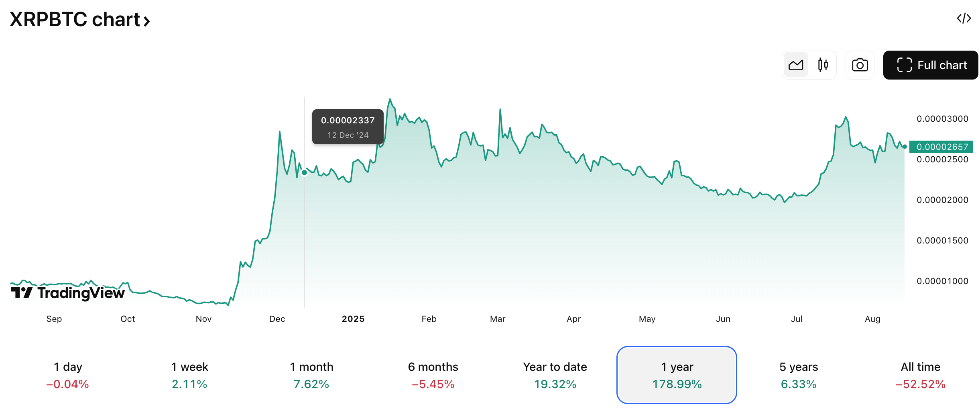This screenshot has width=980, height=409.
Task: Switch to the 6 months range
Action: [x=433, y=375]
